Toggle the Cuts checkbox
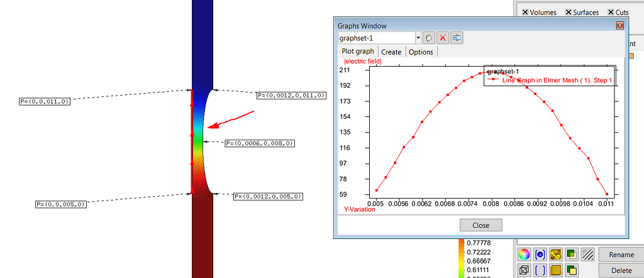644x278 pixels. [x=611, y=12]
